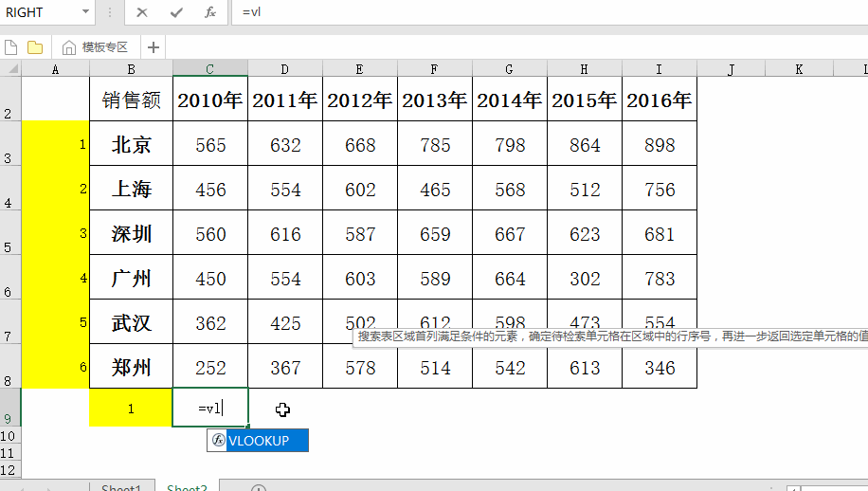Click the plus icon to add tab
The width and height of the screenshot is (868, 491).
pyautogui.click(x=154, y=47)
